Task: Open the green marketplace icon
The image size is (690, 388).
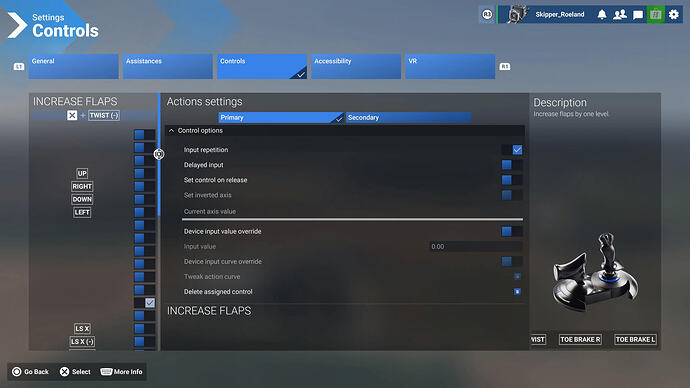Action: [655, 15]
